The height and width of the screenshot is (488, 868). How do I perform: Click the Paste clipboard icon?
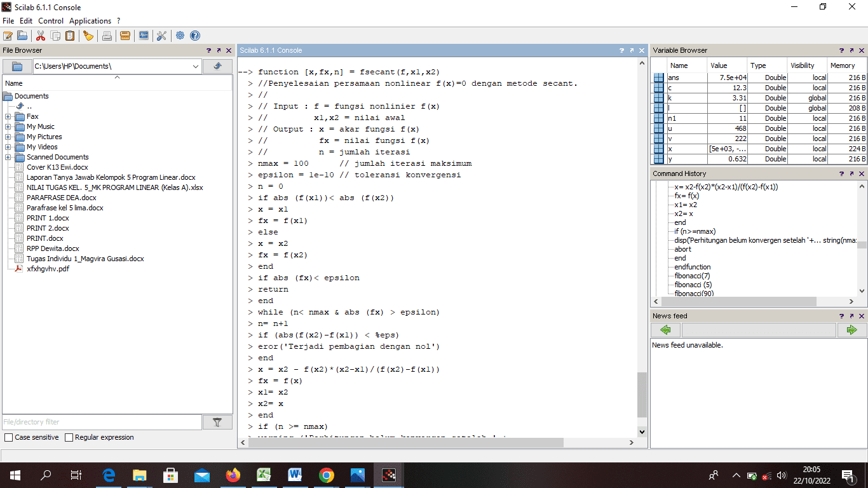(70, 36)
